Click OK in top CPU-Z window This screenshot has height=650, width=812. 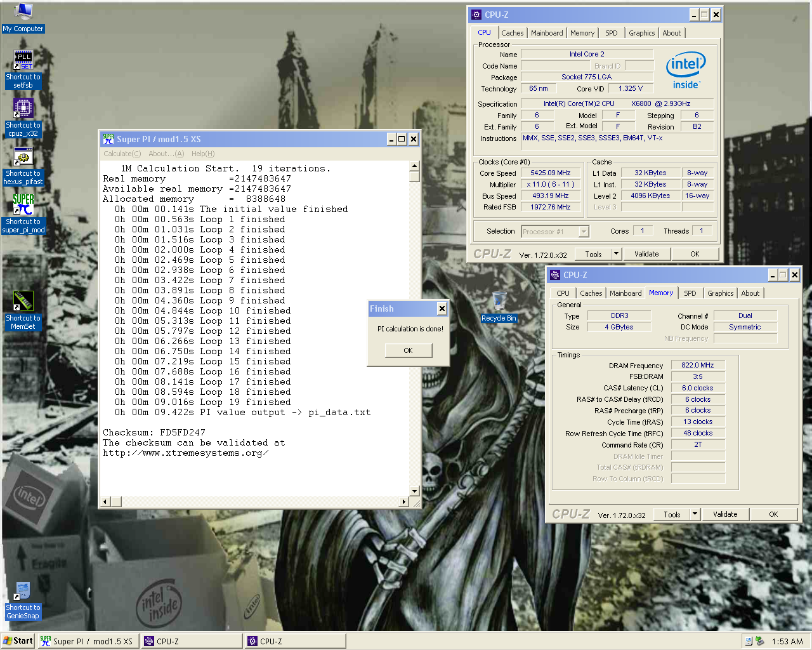(x=695, y=254)
